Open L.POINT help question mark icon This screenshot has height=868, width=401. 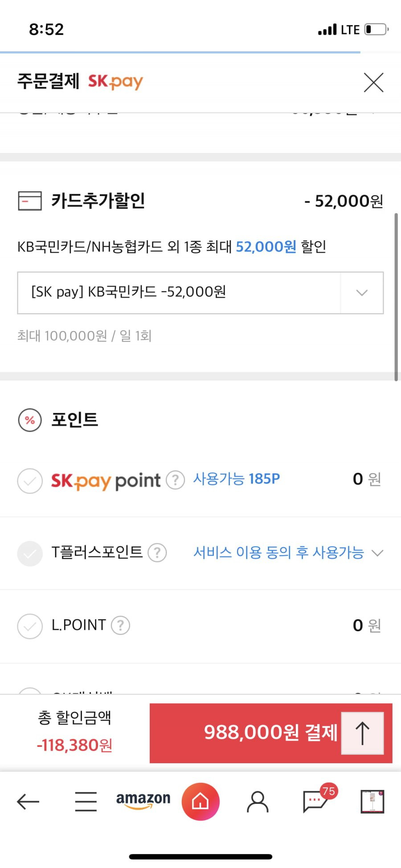point(120,625)
